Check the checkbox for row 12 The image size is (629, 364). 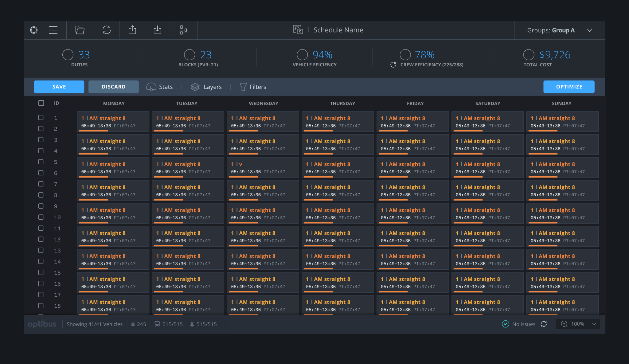[x=41, y=239]
